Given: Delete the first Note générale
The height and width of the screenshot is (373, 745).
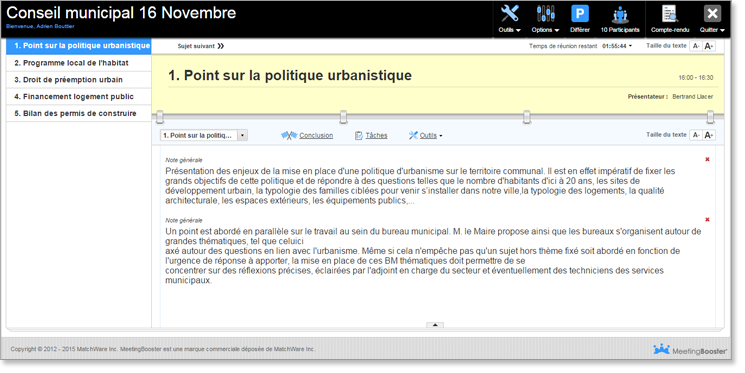Looking at the screenshot, I should [x=707, y=160].
